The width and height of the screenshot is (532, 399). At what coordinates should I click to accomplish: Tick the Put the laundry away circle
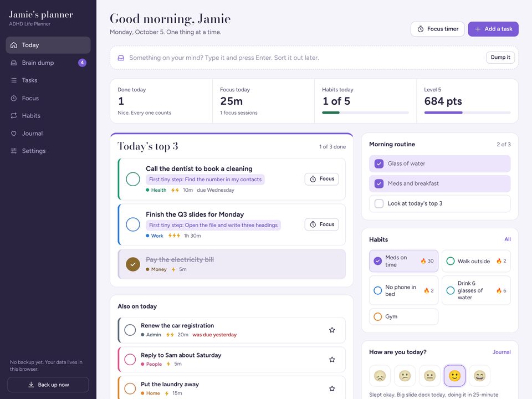(x=130, y=388)
